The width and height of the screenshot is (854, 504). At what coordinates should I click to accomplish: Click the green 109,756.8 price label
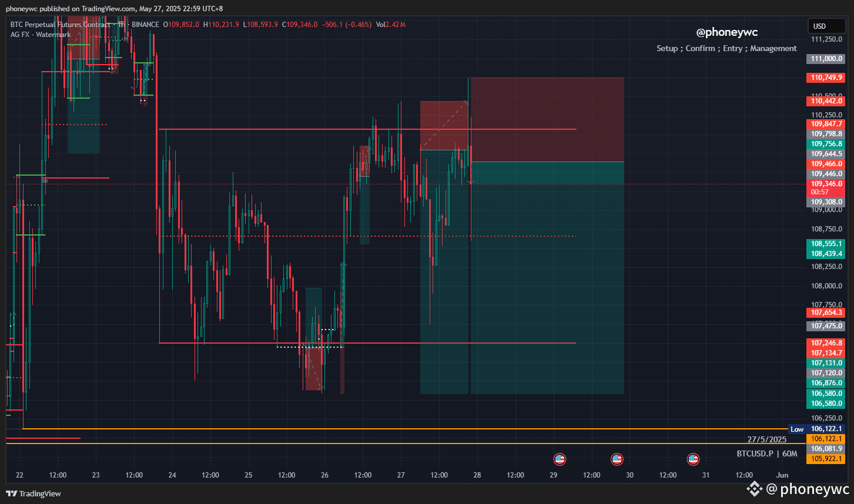tap(826, 144)
